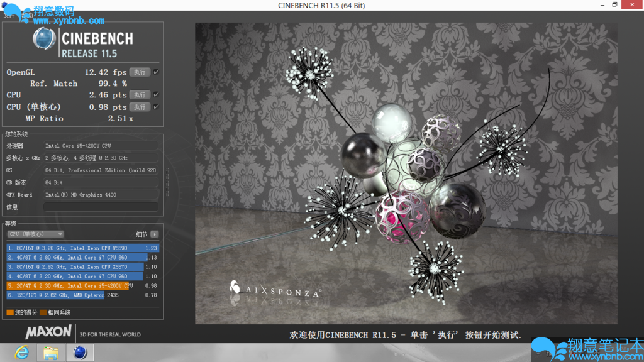Click the ranking score 1.23
Viewport: 644px width, 362px height.
151,248
